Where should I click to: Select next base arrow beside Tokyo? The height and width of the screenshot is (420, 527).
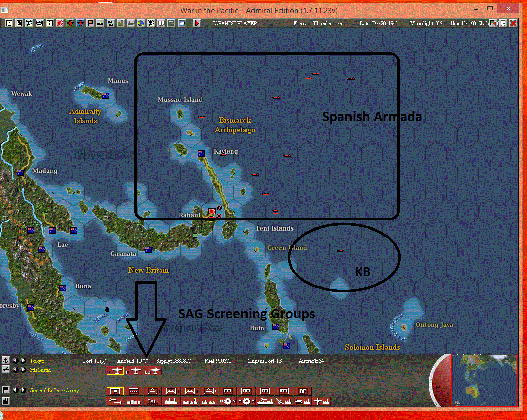[x=23, y=361]
